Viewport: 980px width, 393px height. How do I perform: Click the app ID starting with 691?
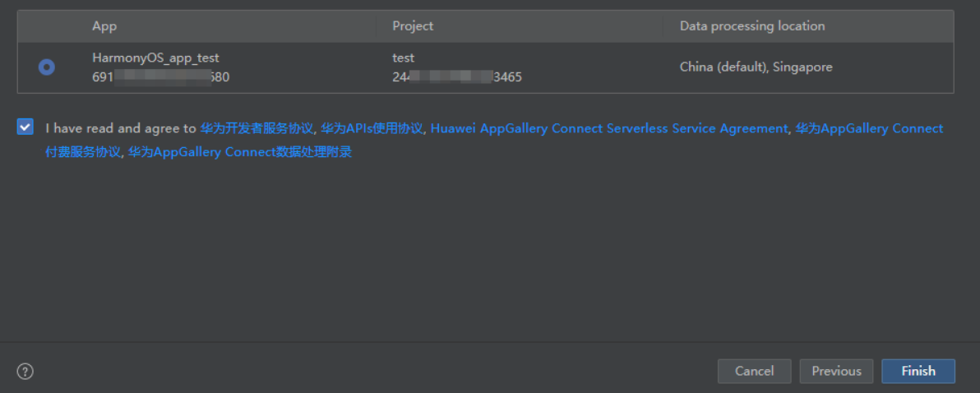[160, 77]
